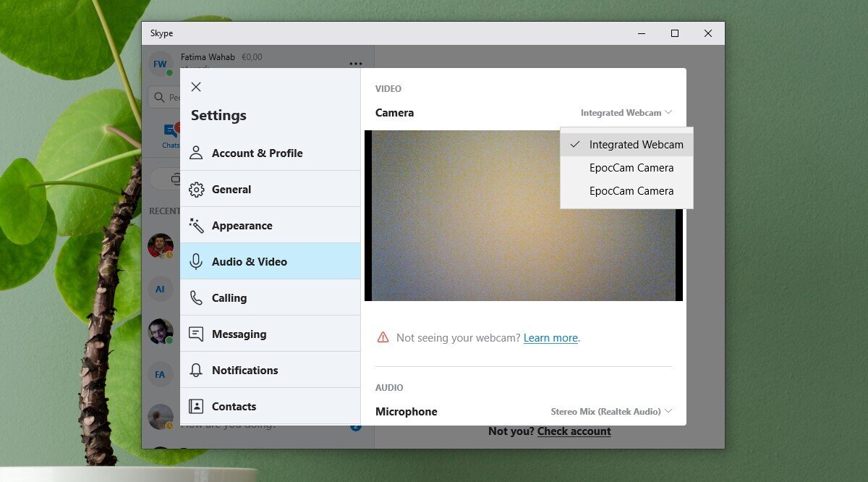Collapse the camera list chevron
The image size is (868, 482).
tap(668, 112)
